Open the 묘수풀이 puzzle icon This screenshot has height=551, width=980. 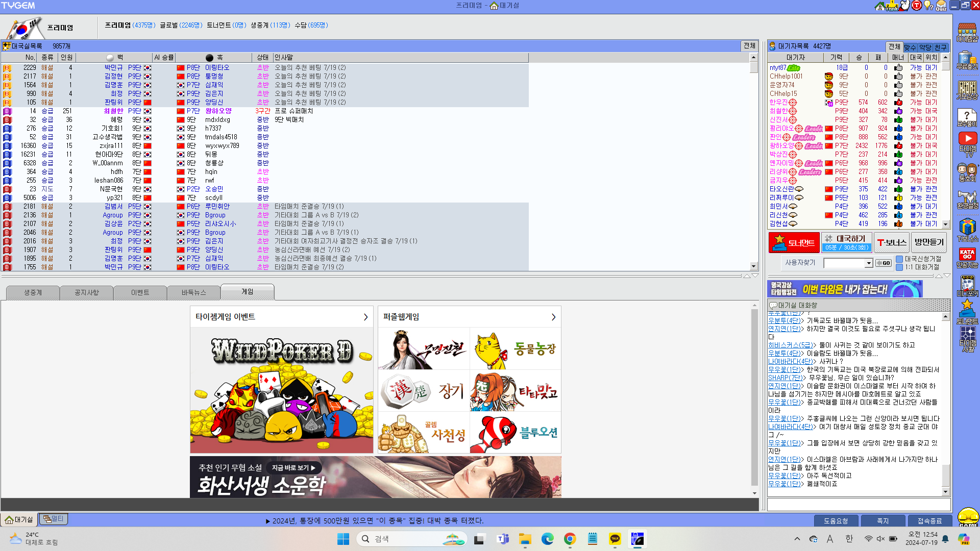tap(967, 117)
